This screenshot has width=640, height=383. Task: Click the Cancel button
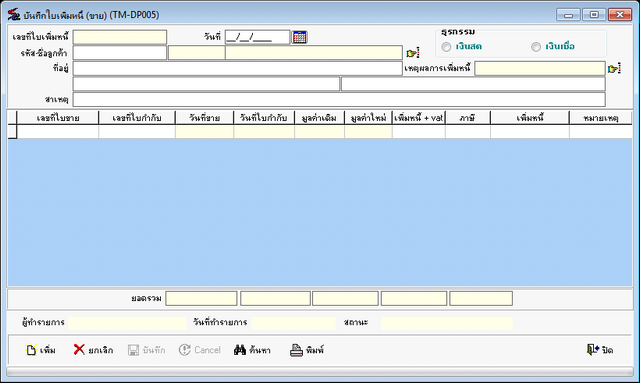[200, 350]
